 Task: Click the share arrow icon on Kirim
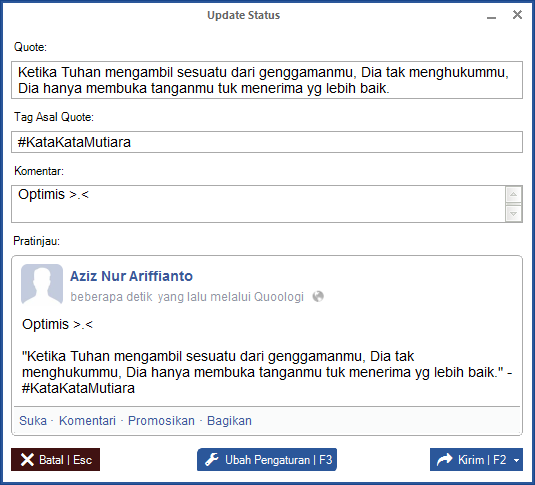click(444, 460)
